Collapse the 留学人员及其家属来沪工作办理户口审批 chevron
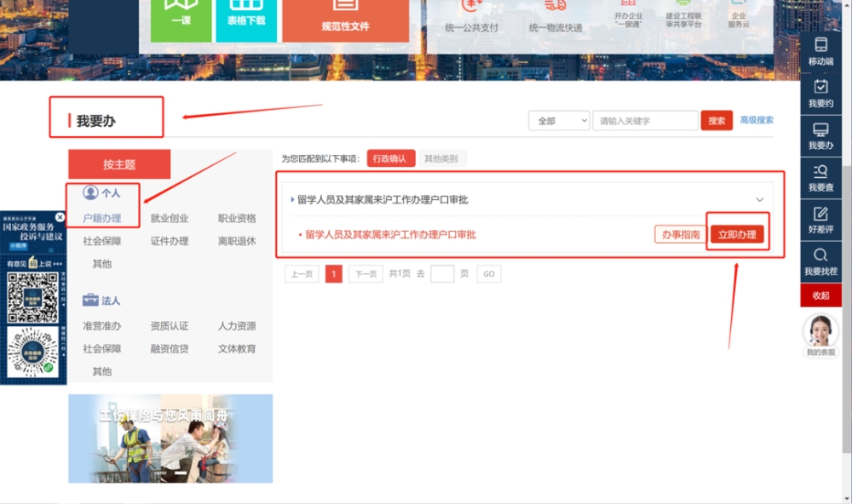This screenshot has height=504, width=852. (x=759, y=200)
